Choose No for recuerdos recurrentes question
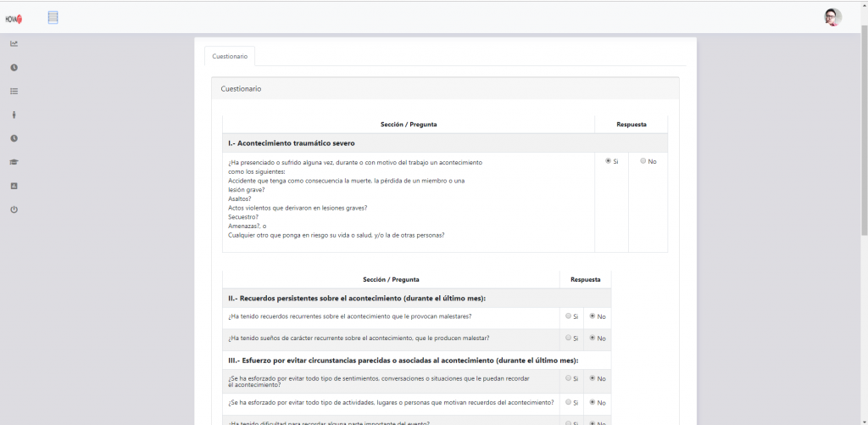The image size is (868, 425). (593, 316)
